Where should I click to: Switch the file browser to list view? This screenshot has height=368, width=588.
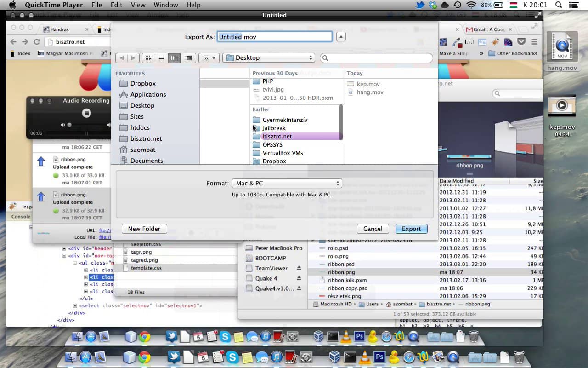point(161,58)
